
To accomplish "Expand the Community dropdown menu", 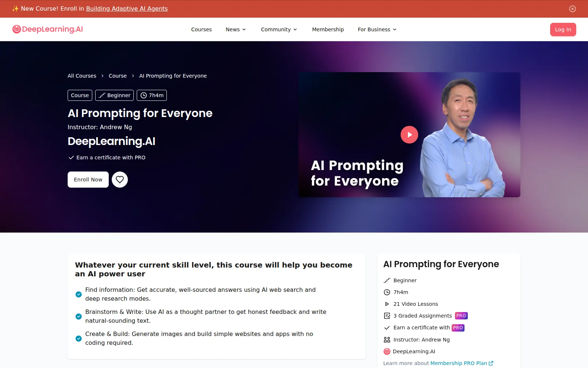I will [279, 29].
